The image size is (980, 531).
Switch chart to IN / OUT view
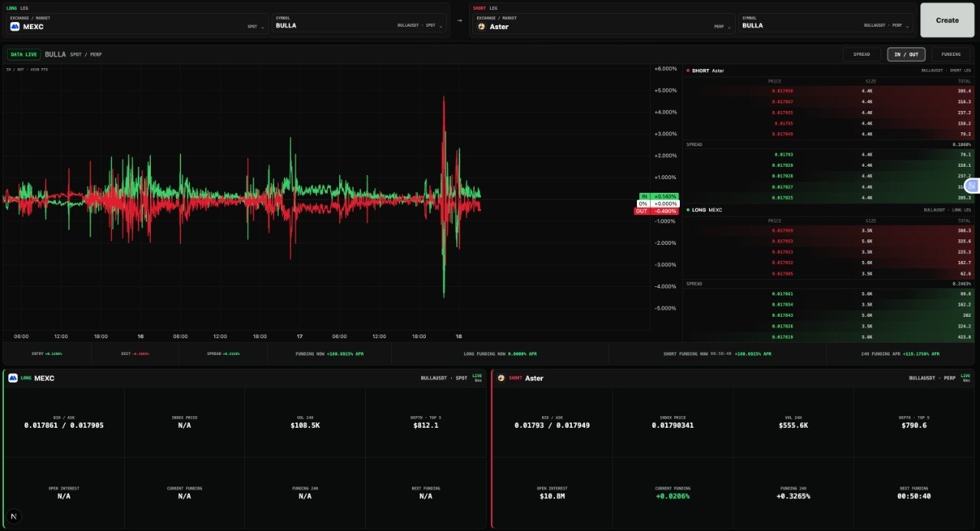(906, 54)
